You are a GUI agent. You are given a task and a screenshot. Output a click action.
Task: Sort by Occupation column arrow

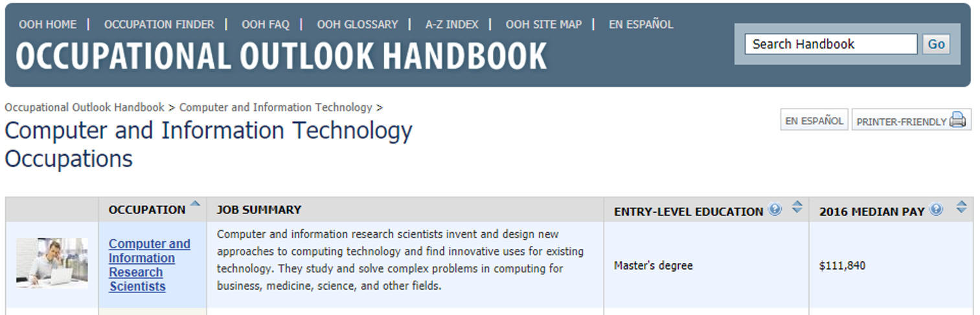point(195,204)
